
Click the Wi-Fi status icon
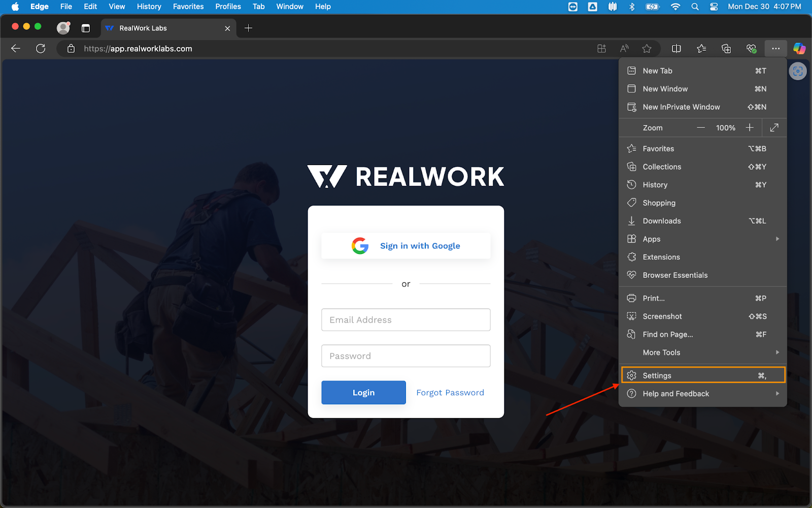tap(675, 7)
